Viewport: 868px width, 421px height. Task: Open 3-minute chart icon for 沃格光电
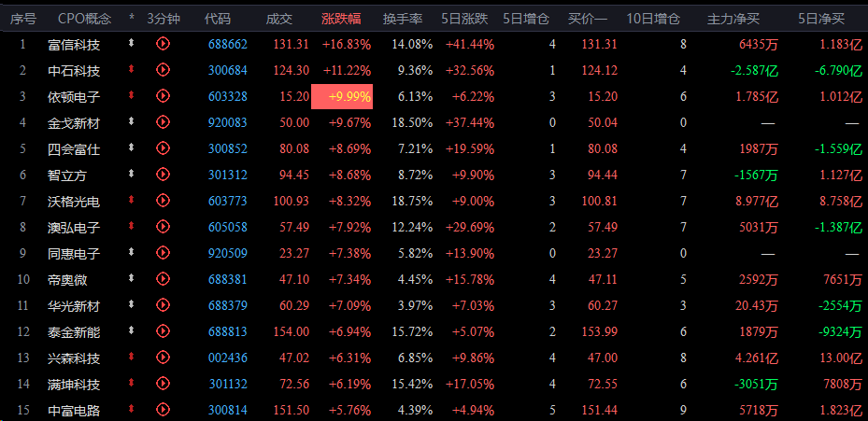point(163,201)
